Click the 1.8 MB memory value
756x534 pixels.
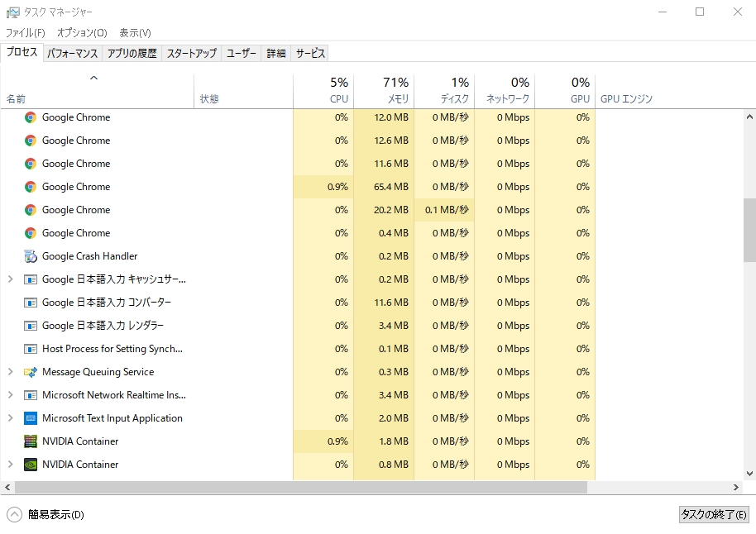394,441
